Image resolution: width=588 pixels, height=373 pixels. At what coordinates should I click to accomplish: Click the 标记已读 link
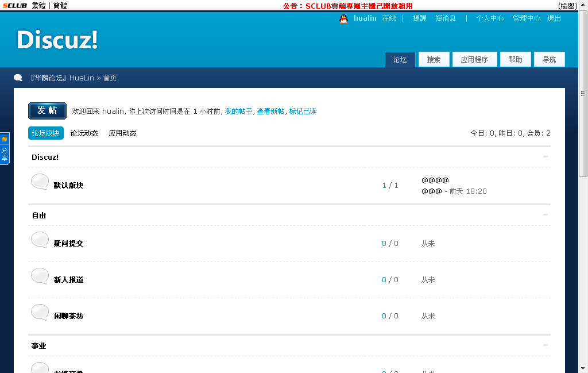coord(303,111)
